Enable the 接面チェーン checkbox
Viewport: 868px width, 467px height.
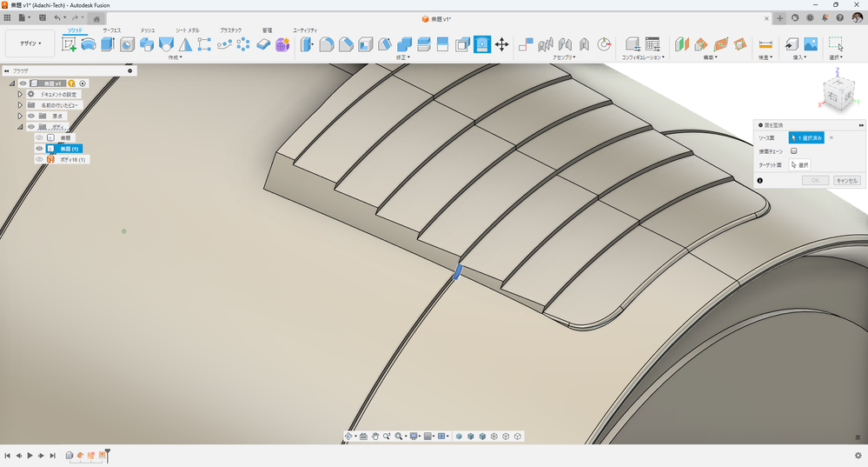click(x=794, y=151)
